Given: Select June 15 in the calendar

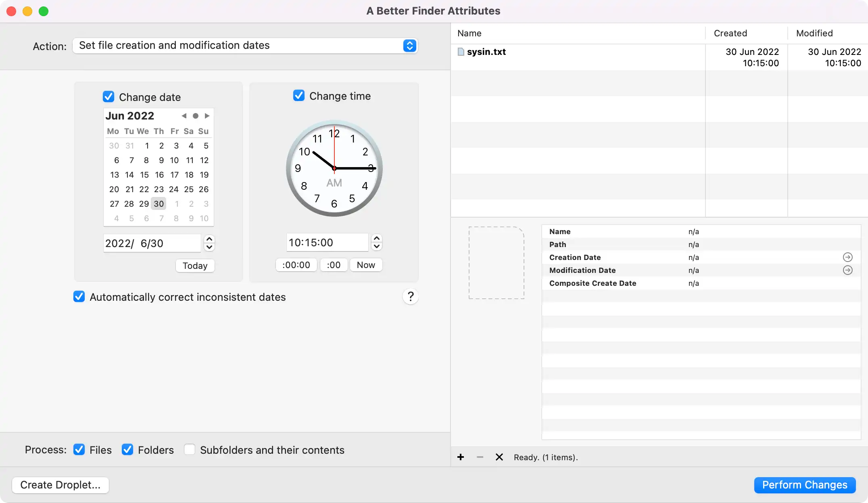Looking at the screenshot, I should click(144, 175).
